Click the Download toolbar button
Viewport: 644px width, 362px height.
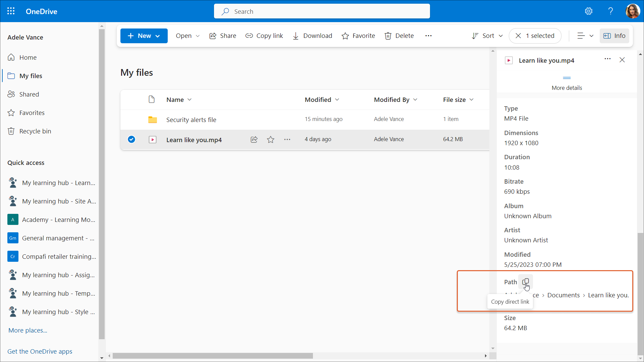pyautogui.click(x=312, y=36)
